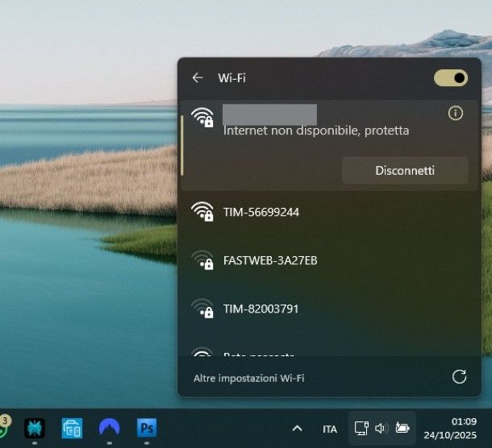Open the blue mountain VPN app in taskbar
This screenshot has width=492, height=448.
pos(109,428)
